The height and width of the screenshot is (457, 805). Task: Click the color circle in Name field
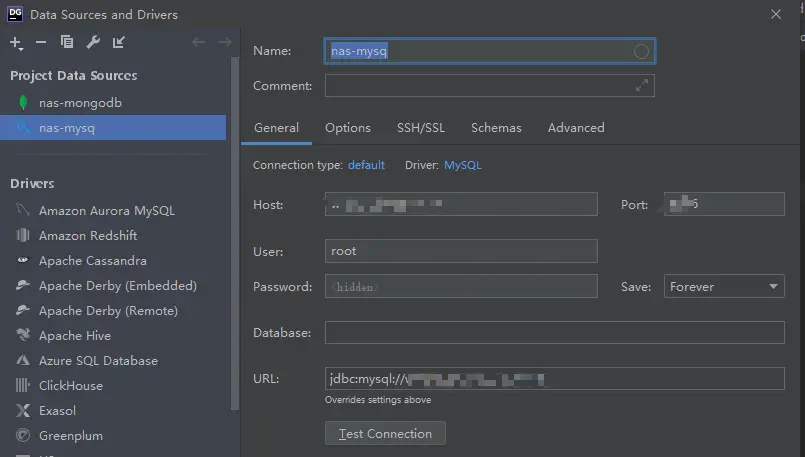point(641,51)
